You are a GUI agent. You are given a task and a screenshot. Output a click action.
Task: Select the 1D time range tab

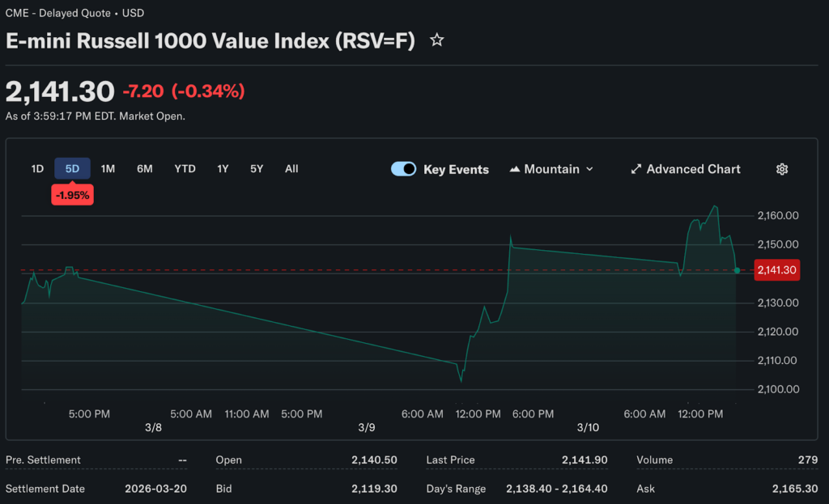[x=37, y=168]
